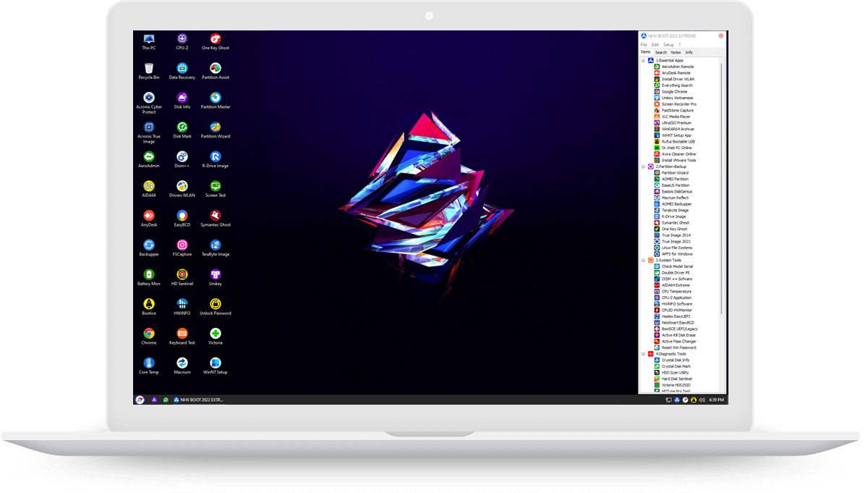868x493 pixels.
Task: Collapse the 1.Essential Apps tree group
Action: coord(643,60)
